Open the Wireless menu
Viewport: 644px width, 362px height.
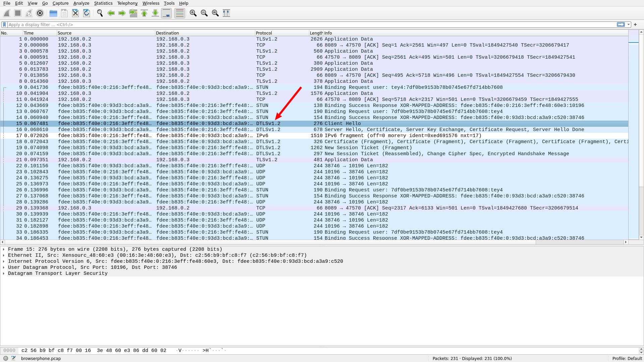click(151, 3)
